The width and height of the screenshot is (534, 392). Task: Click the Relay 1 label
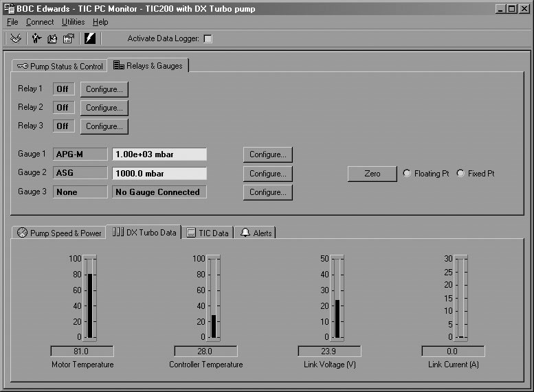[x=30, y=89]
